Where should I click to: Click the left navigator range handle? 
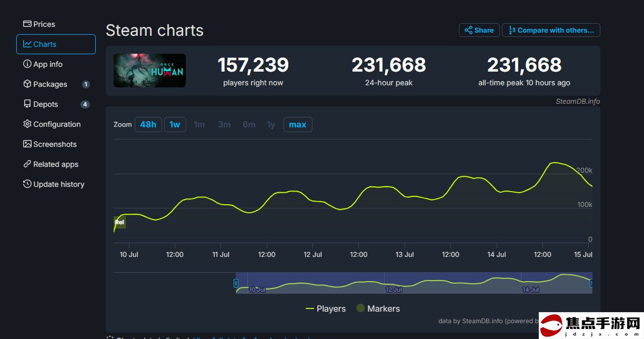(236, 283)
